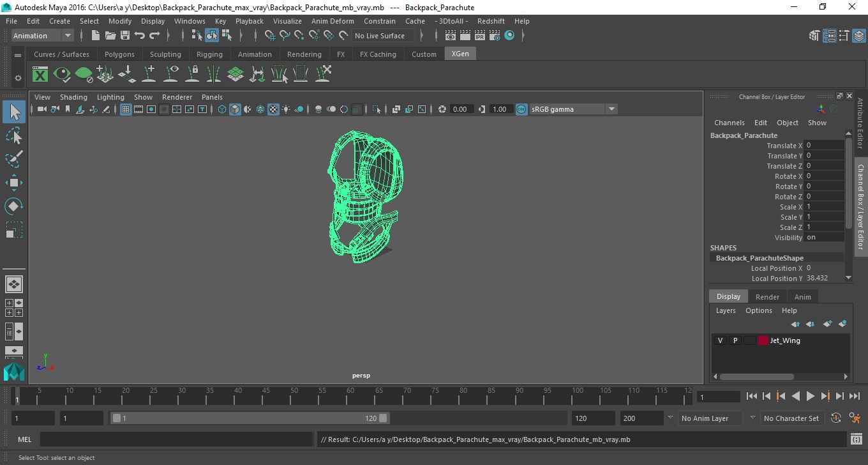Screen dimensions: 868x465
Task: Click XGen guide lock icon
Action: click(192, 74)
